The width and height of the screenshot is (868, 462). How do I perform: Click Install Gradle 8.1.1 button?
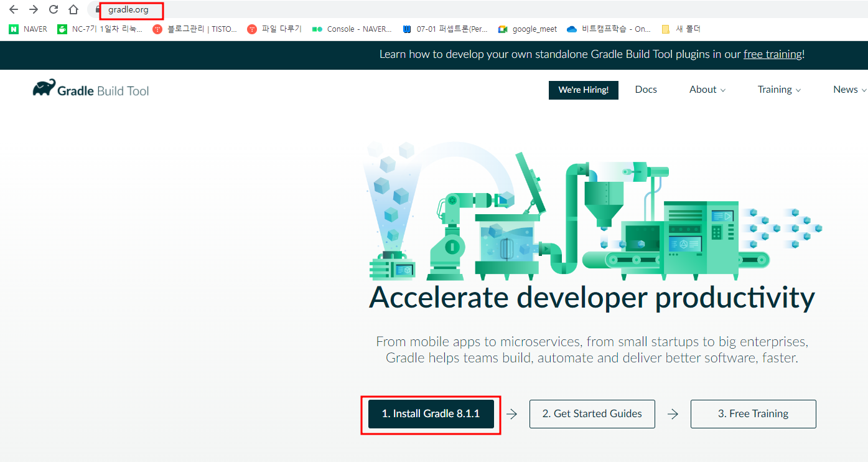coord(431,414)
